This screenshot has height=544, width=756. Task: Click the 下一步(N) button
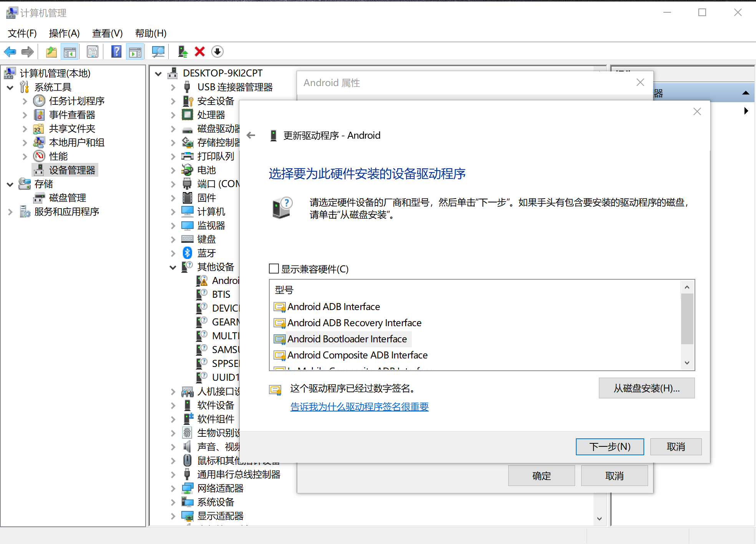click(x=610, y=446)
